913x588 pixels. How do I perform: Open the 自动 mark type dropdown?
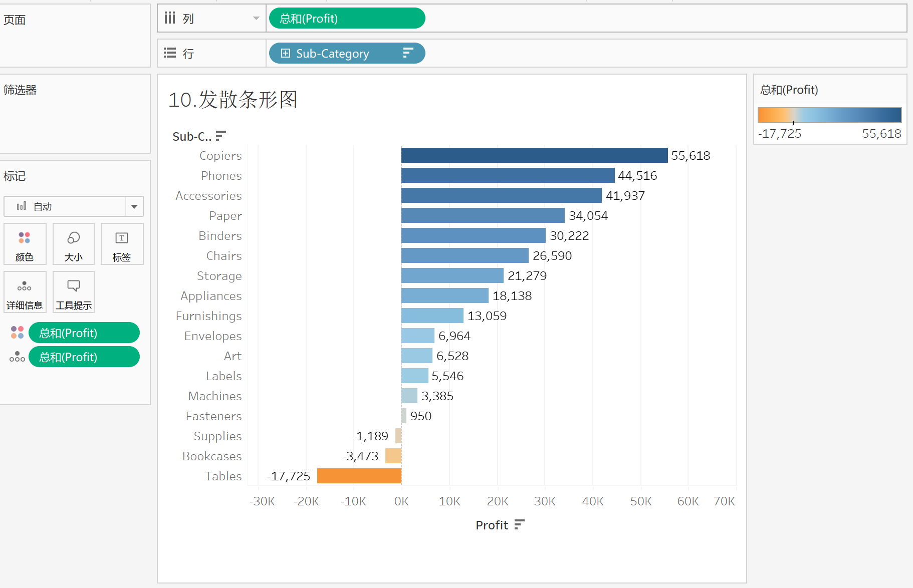tap(133, 206)
